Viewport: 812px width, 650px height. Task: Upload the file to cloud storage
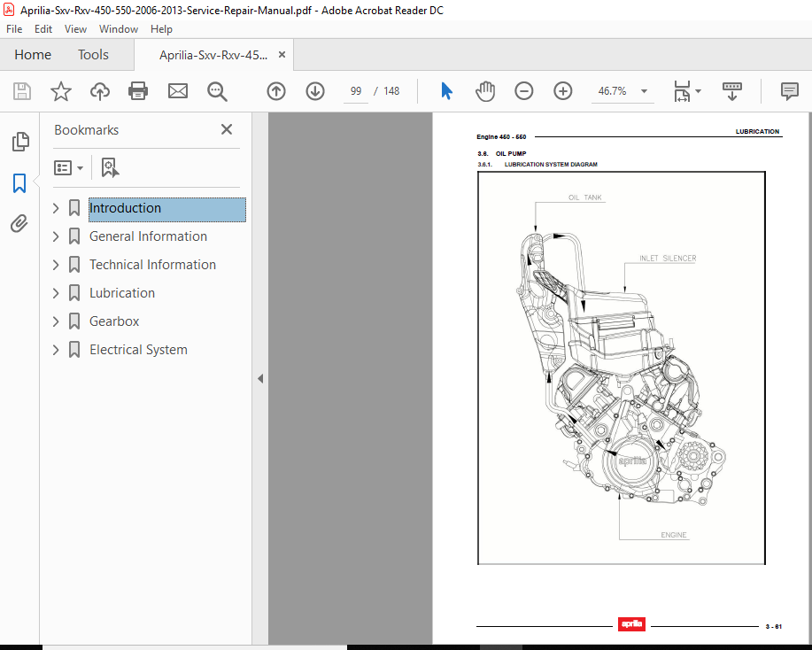coord(99,91)
